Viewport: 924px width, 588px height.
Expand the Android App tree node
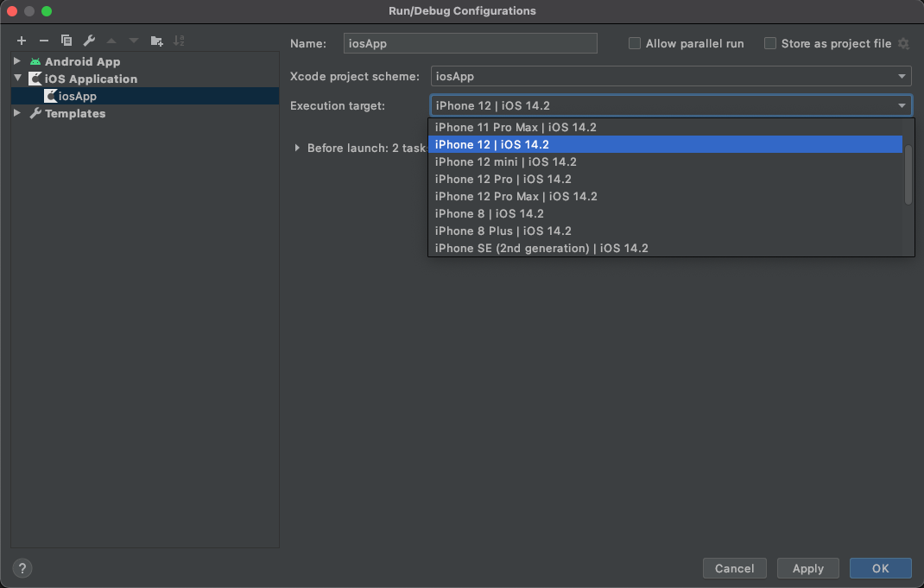click(17, 60)
